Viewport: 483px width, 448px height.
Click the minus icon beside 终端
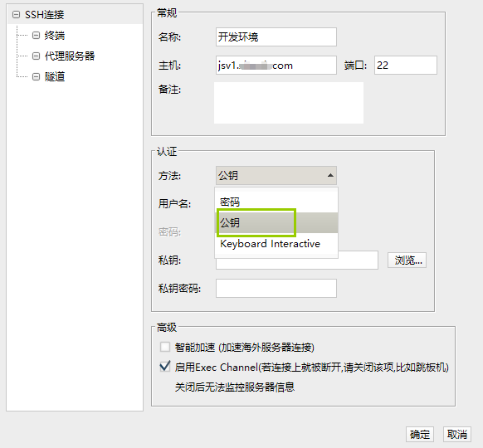click(36, 36)
